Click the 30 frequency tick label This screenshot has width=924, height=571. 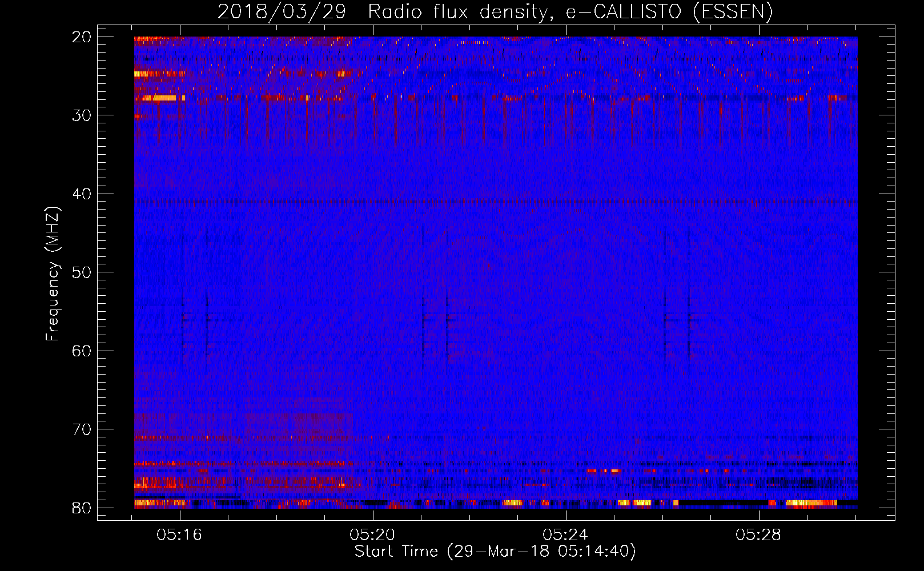[x=82, y=115]
